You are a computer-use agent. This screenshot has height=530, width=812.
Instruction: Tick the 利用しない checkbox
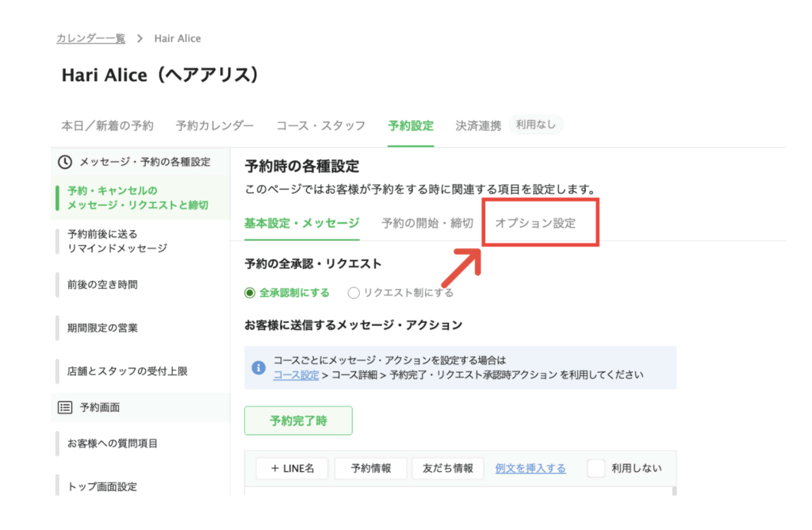pyautogui.click(x=596, y=468)
